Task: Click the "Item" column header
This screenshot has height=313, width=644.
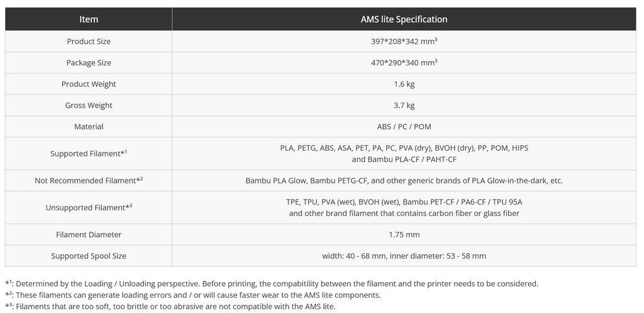Action: [89, 20]
